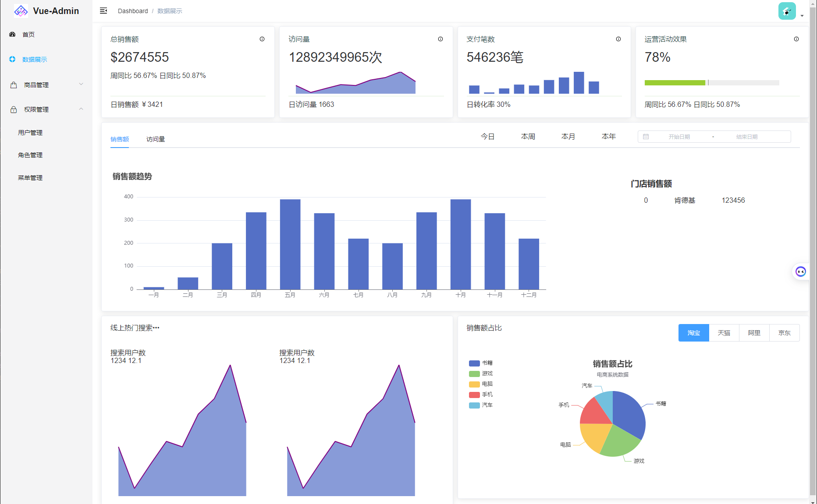The width and height of the screenshot is (817, 504).
Task: Switch to the 访问量 tab
Action: point(156,139)
